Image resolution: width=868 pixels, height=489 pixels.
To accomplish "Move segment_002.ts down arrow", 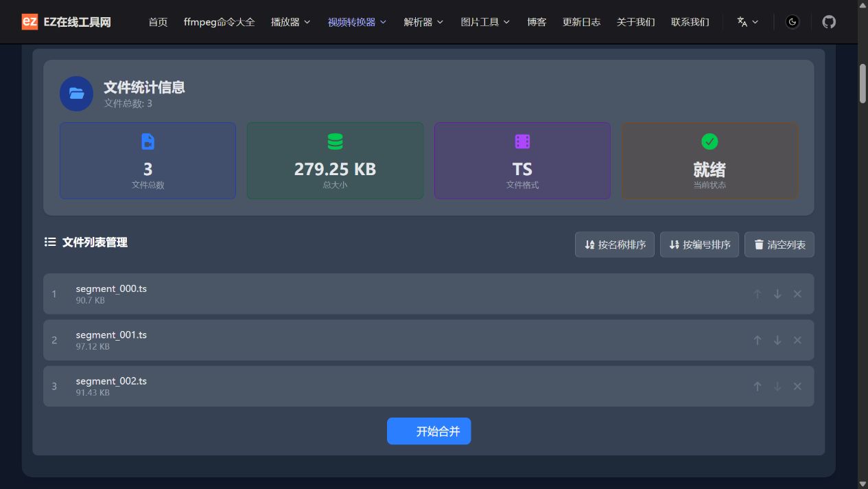I will 777,387.
